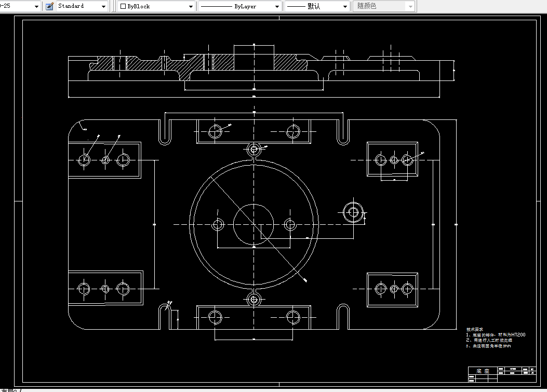
Task: Select note line 2 about 人工时效处理
Action: pos(489,341)
